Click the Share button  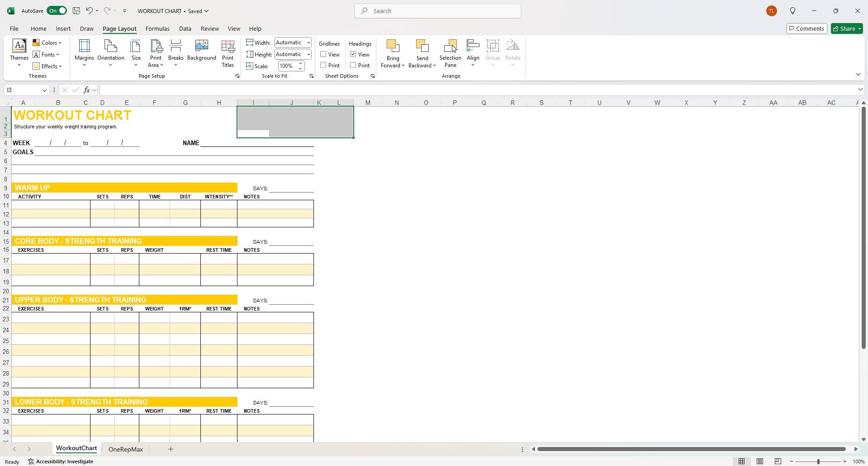click(x=847, y=28)
